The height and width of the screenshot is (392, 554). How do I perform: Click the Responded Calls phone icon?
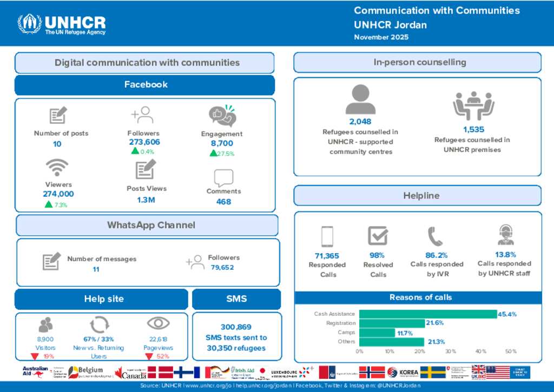[327, 236]
